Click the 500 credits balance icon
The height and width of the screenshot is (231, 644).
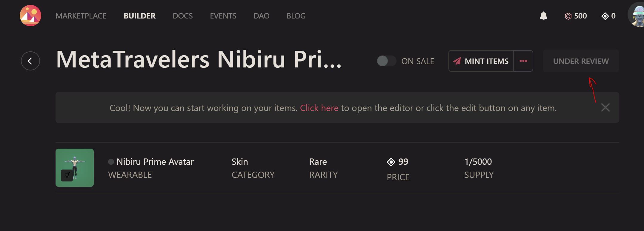click(568, 16)
